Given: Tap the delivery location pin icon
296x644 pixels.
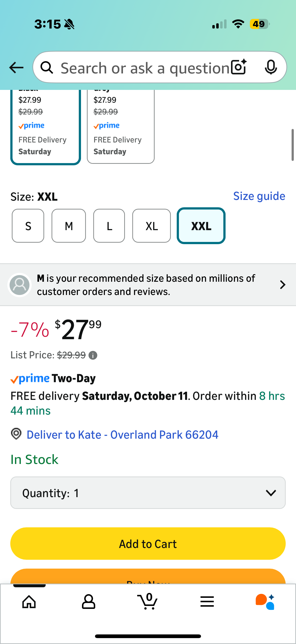Looking at the screenshot, I should pyautogui.click(x=16, y=434).
